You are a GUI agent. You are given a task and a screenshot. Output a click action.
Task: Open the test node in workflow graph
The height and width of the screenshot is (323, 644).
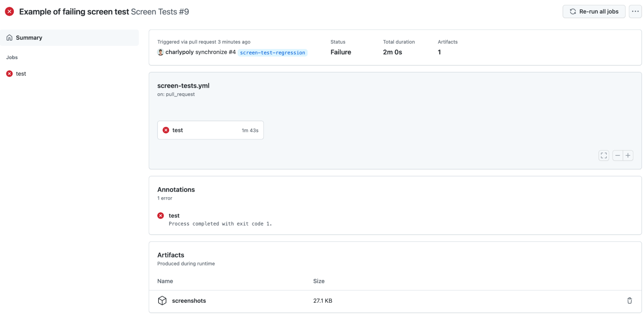210,130
